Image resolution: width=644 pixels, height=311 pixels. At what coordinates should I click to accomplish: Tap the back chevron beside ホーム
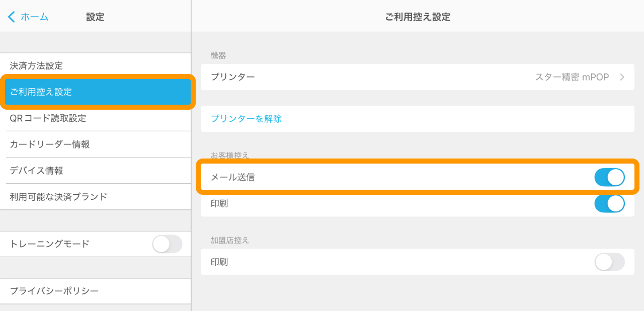tap(11, 17)
